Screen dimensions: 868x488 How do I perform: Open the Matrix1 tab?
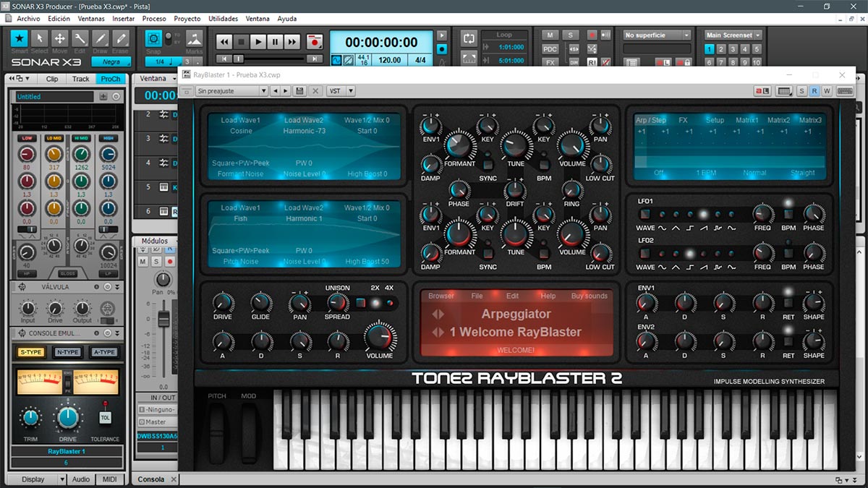coord(746,120)
